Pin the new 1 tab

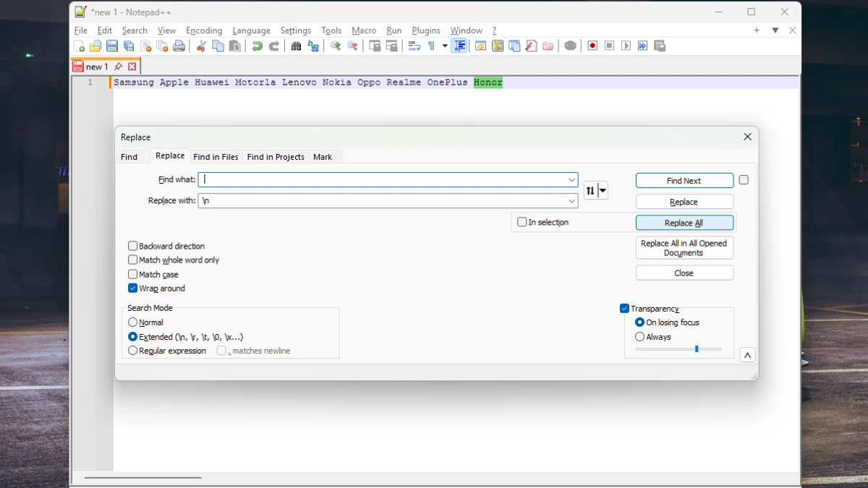[119, 67]
